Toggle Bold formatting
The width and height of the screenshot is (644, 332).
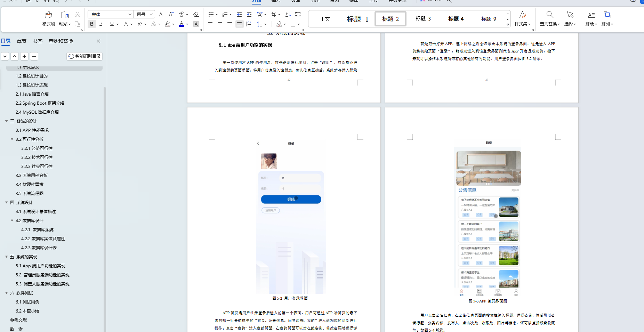coord(92,24)
